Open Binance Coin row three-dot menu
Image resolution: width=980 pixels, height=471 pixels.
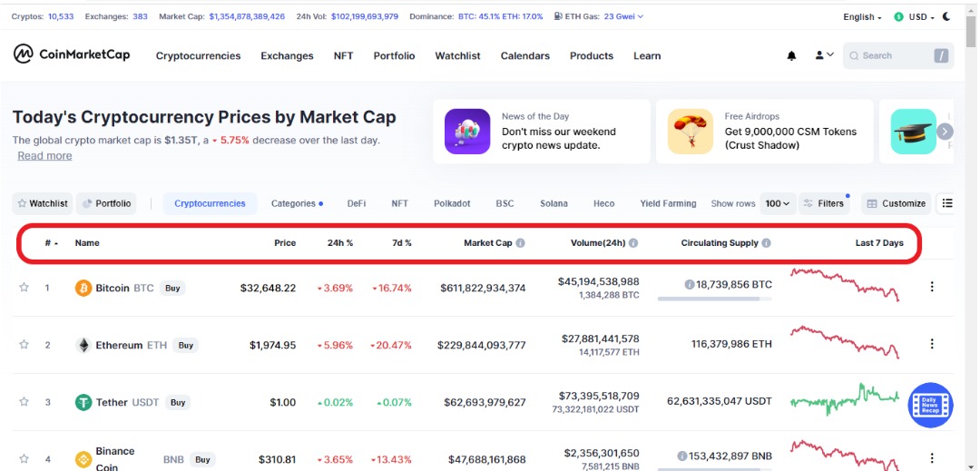[932, 458]
